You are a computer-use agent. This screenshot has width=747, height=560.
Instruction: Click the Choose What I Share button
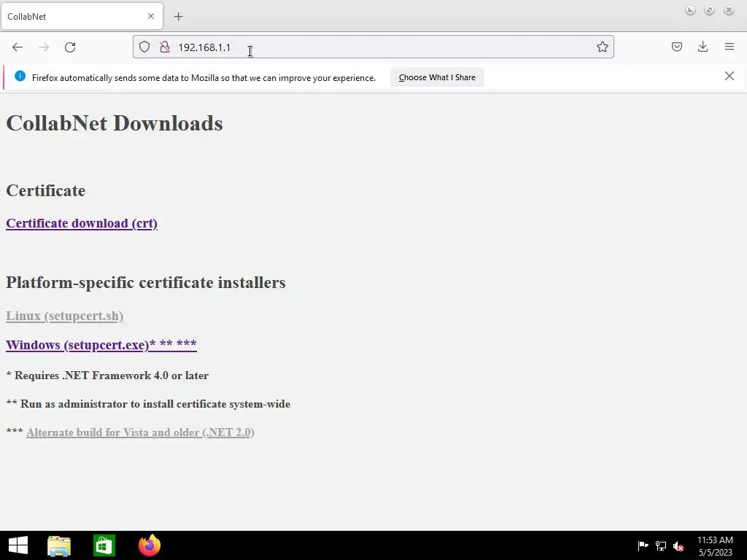437,77
